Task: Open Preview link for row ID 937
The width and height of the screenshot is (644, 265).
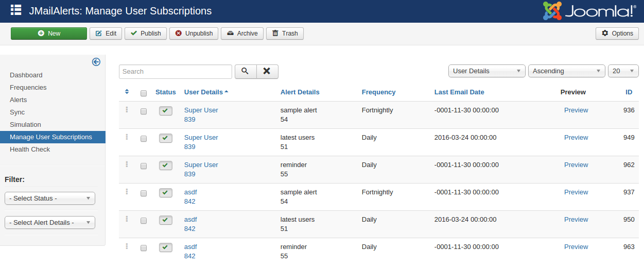Action: coord(576,192)
